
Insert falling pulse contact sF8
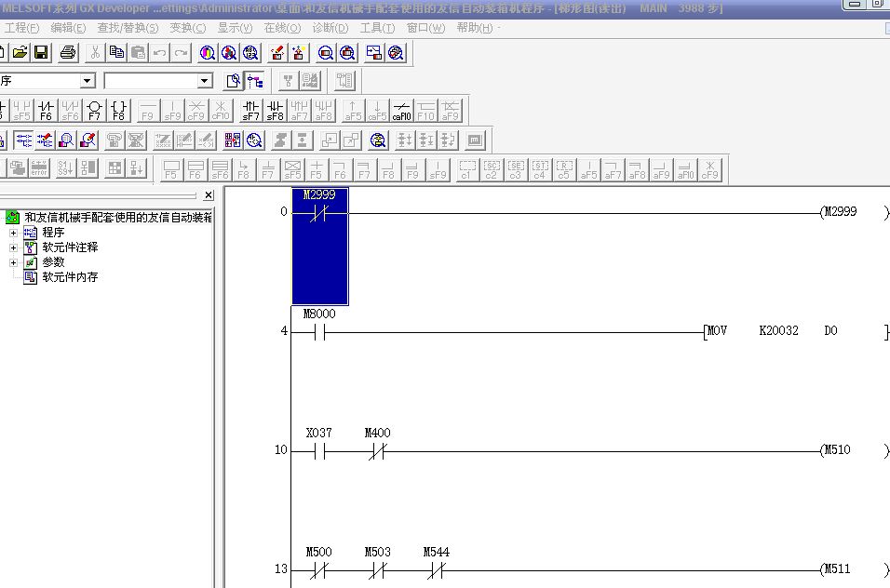coord(275,112)
